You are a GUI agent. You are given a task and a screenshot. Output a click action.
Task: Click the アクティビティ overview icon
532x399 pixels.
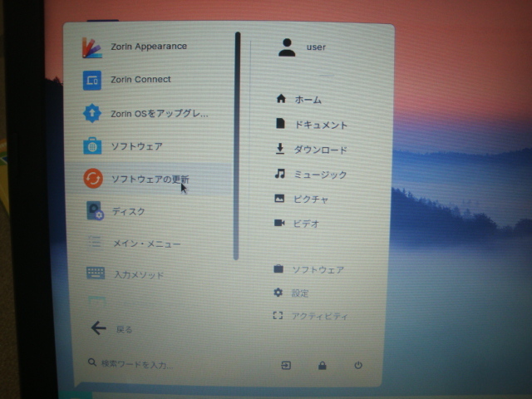pyautogui.click(x=278, y=316)
